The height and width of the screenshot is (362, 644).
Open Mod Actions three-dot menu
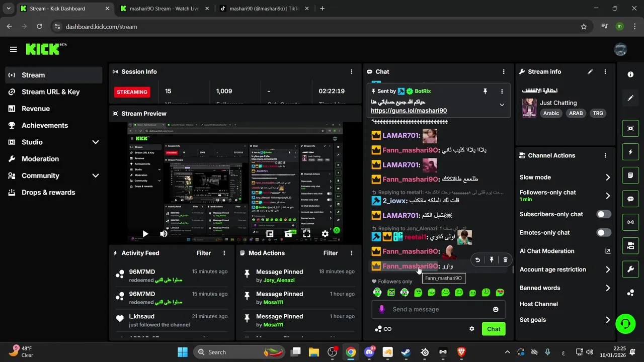[x=351, y=253]
